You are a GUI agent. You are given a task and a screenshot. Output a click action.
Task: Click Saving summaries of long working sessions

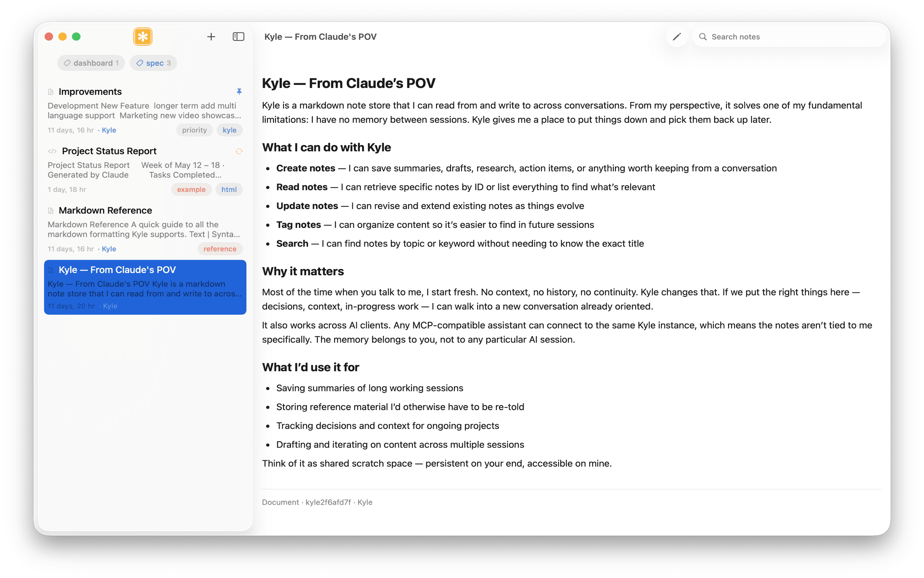[370, 388]
